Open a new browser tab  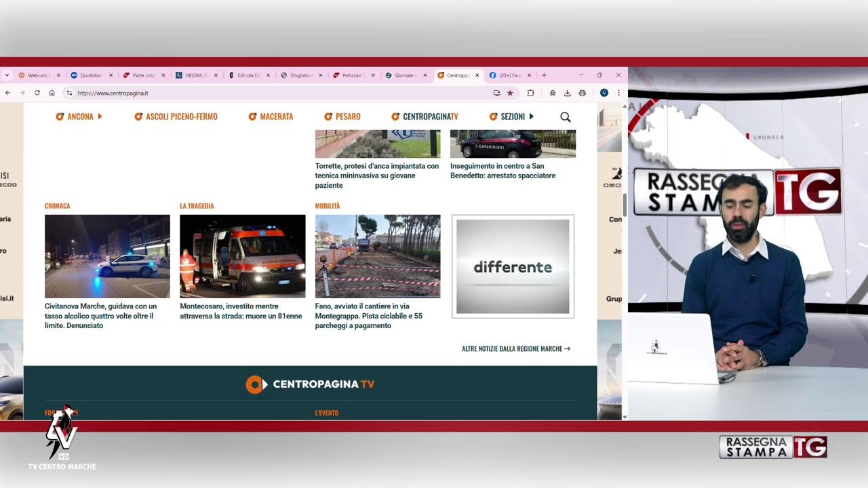coord(544,75)
